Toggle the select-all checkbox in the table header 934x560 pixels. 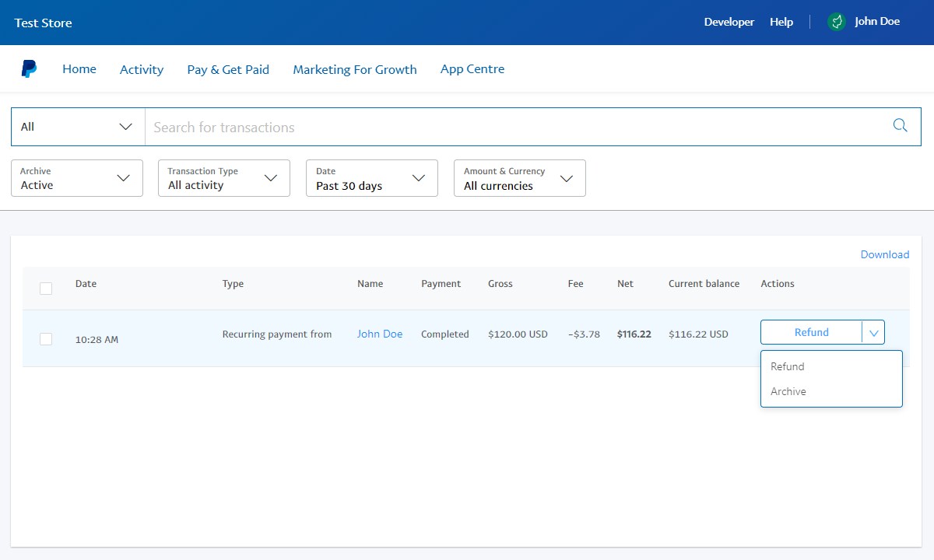tap(45, 288)
